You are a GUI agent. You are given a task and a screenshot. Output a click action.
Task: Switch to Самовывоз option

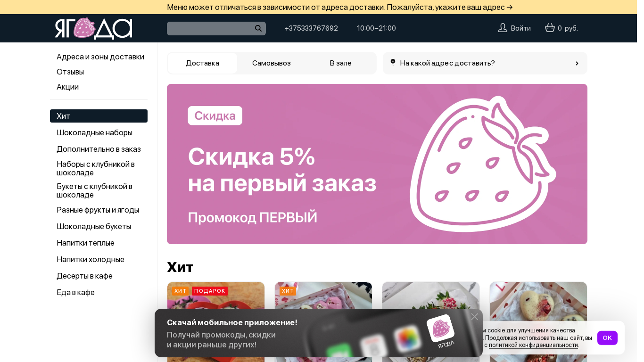(272, 63)
